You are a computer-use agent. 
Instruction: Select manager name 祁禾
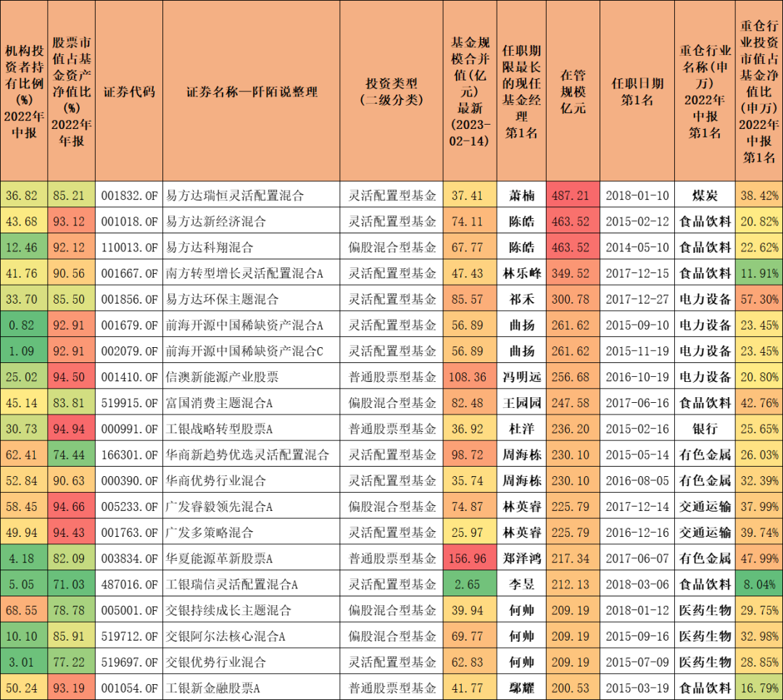point(521,299)
